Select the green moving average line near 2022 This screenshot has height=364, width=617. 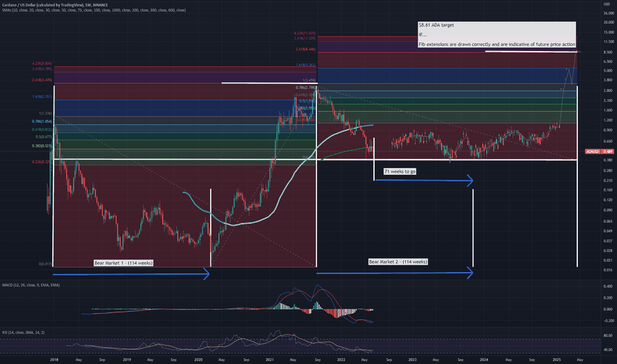(x=346, y=153)
